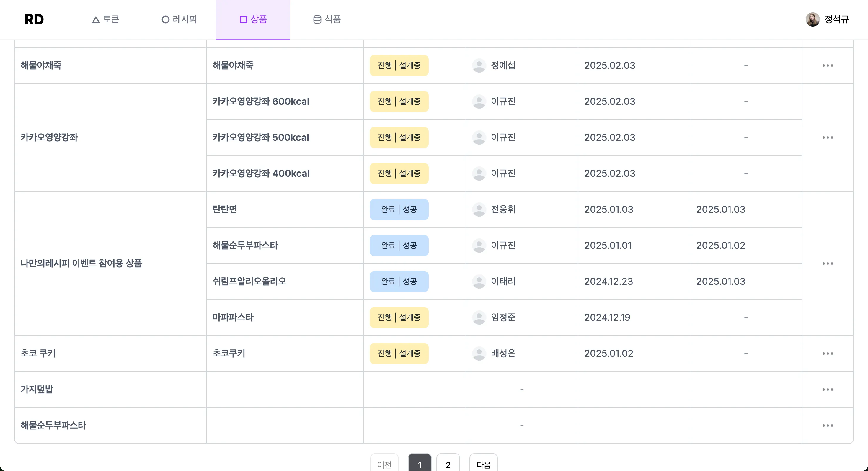
Task: Open the 카카오영양강좌 600kcal item
Action: coord(261,102)
